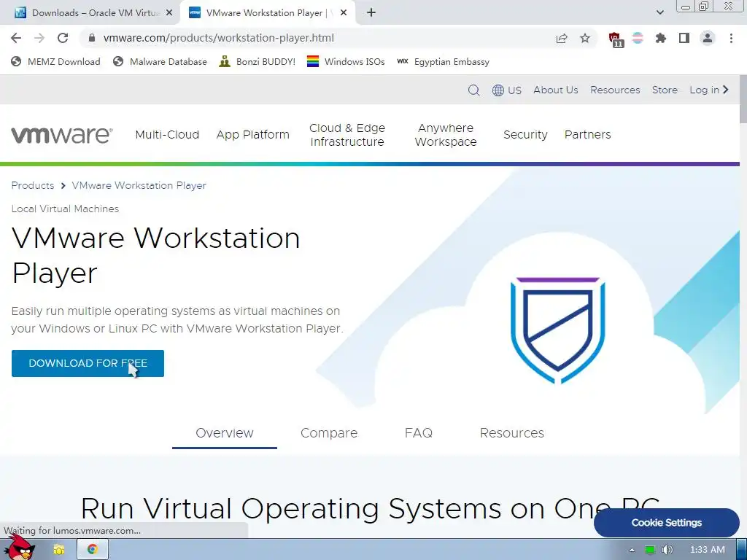
Task: Click the VMware Workstation Player breadcrumb
Action: tap(139, 186)
